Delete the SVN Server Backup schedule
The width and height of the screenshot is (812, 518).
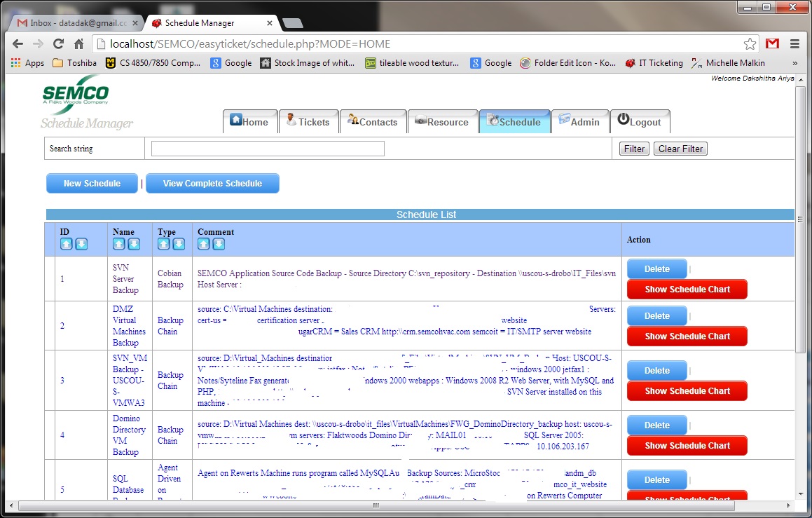pyautogui.click(x=656, y=269)
